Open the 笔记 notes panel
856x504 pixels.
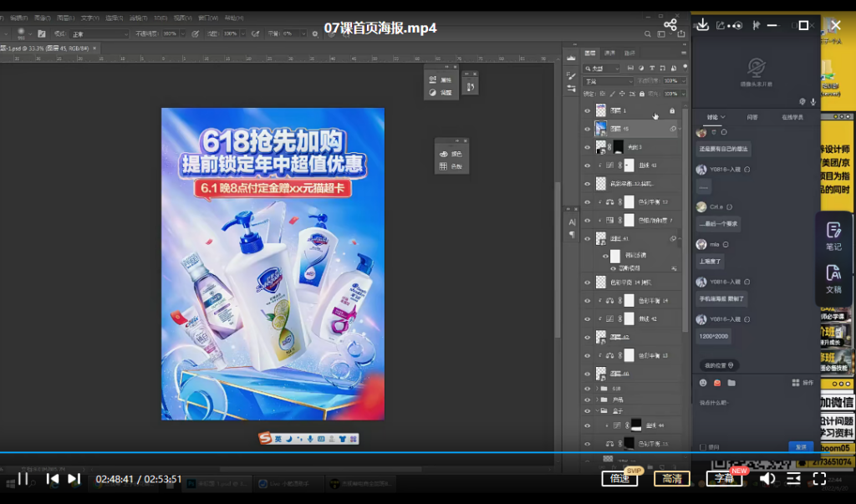tap(833, 236)
